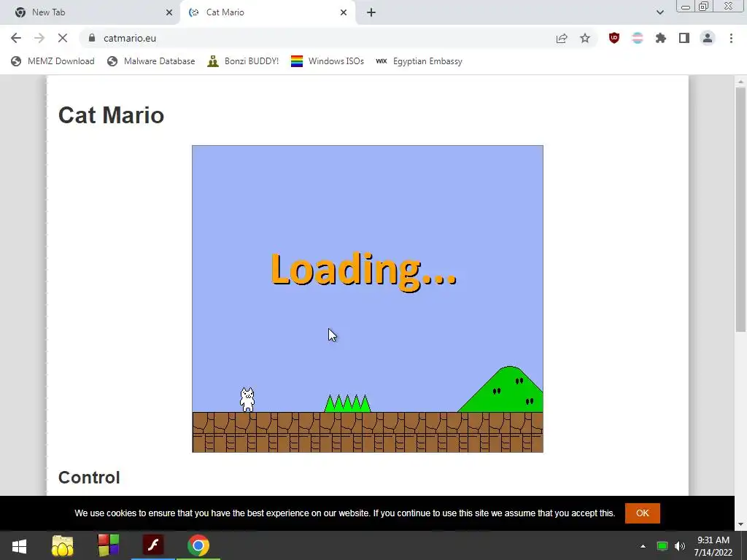Open a new tab with plus
This screenshot has height=560, width=747.
[x=371, y=12]
